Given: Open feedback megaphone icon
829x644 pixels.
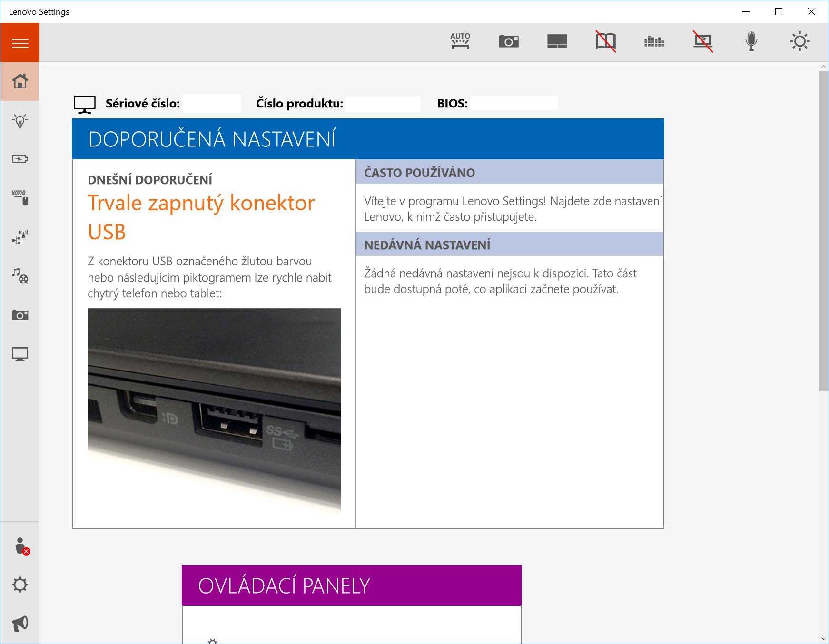Looking at the screenshot, I should (20, 624).
